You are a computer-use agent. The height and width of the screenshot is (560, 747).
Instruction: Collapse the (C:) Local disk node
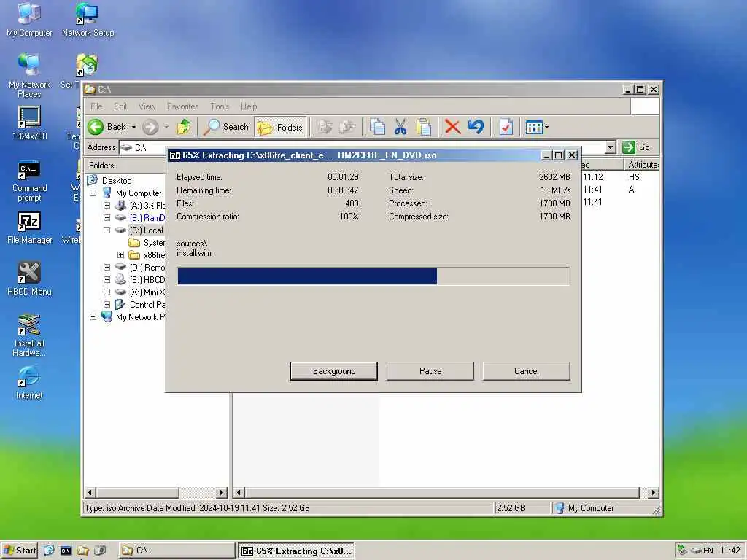coord(107,230)
